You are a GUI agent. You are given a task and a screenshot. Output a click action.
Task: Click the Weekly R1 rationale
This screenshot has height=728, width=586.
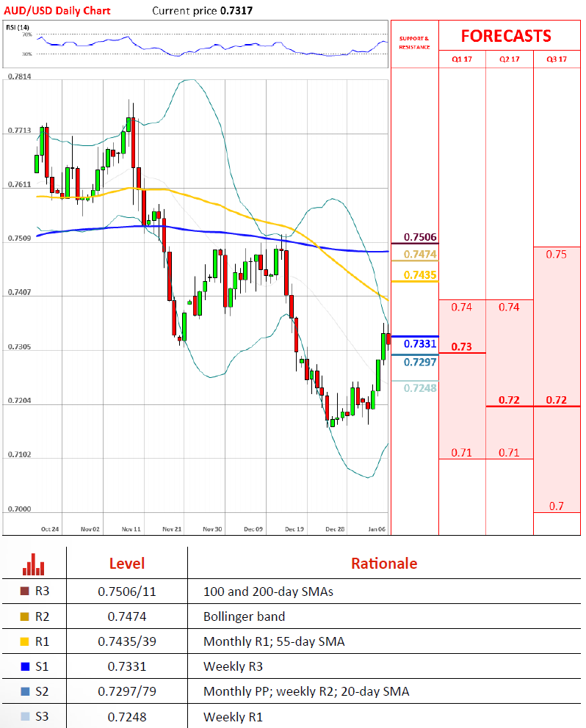point(233,717)
